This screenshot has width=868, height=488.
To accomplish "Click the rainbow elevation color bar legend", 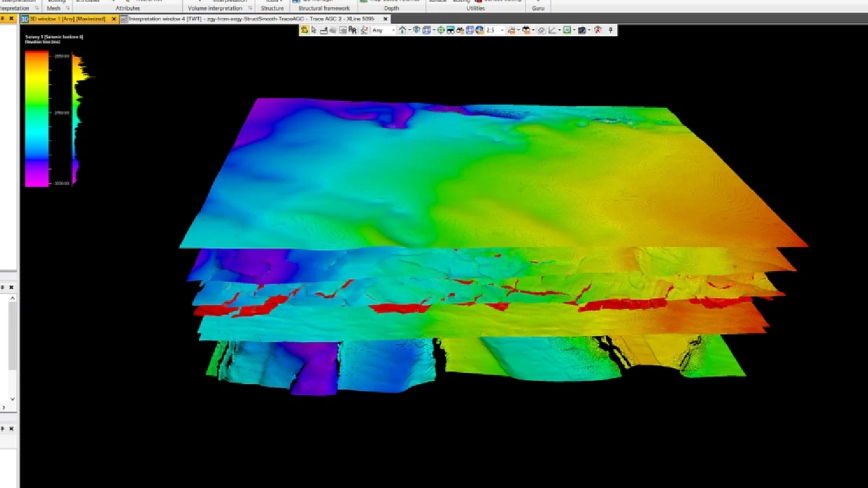I will pyautogui.click(x=36, y=119).
